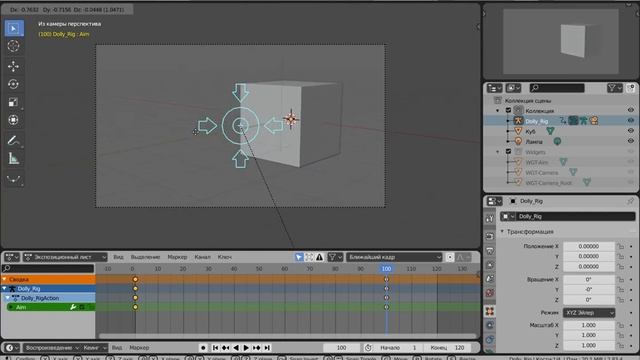This screenshot has height=360, width=640.
Task: Jump to the first frame
Action: click(215, 348)
